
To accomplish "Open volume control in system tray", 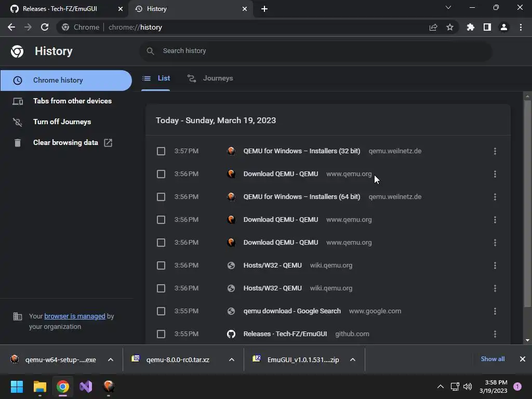I will click(468, 387).
